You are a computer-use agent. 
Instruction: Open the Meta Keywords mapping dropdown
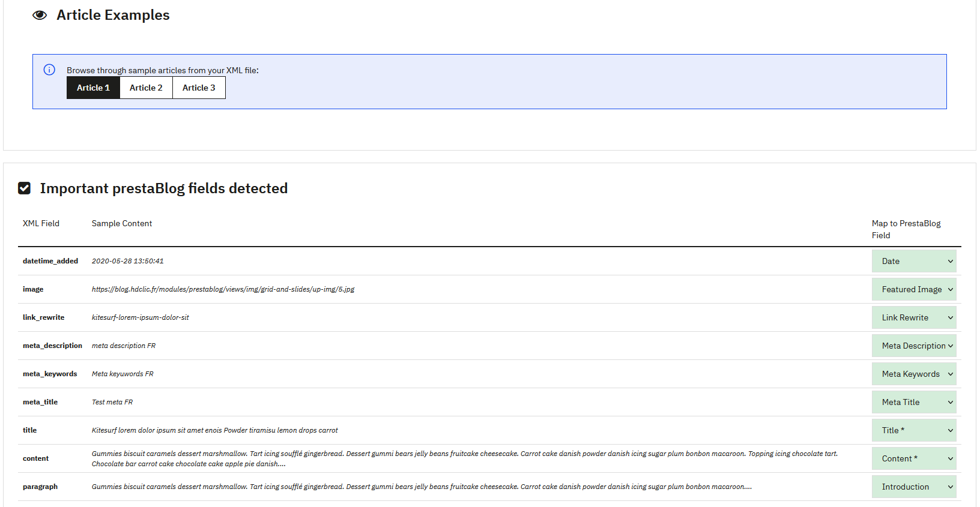(914, 374)
